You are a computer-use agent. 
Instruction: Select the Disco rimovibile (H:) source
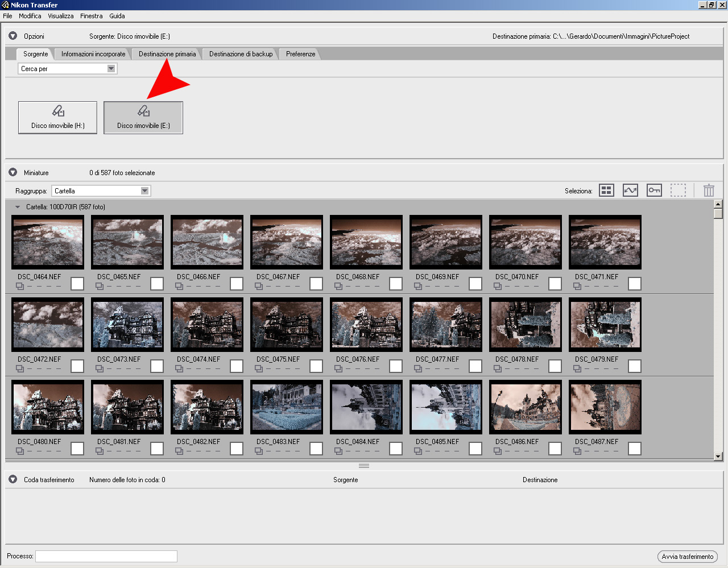57,118
